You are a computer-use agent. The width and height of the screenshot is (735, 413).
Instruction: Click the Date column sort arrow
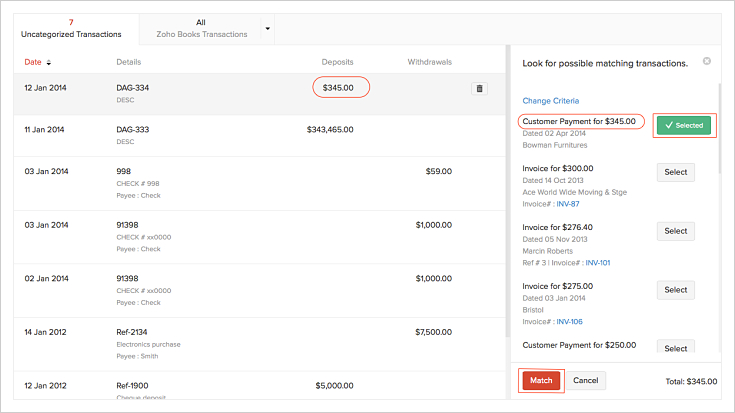[49, 63]
